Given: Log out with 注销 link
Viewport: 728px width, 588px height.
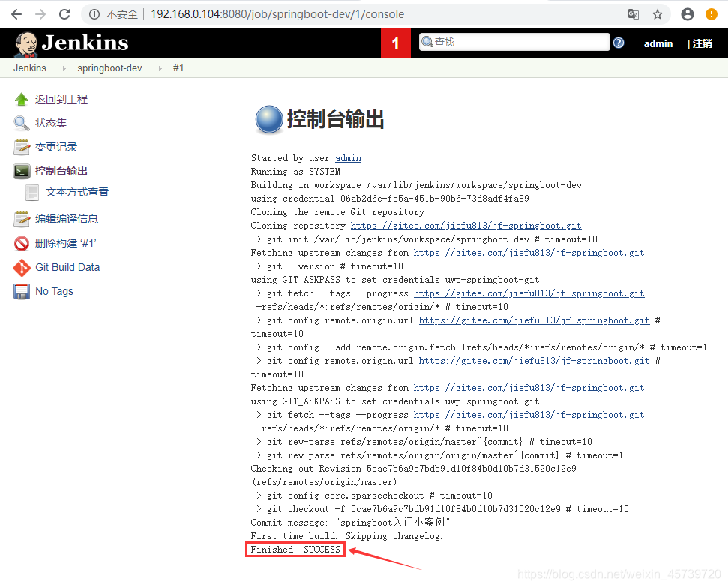Looking at the screenshot, I should (x=702, y=43).
